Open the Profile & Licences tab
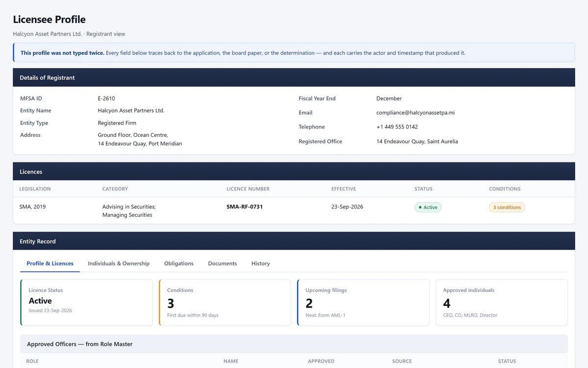The width and height of the screenshot is (588, 368). pos(50,263)
